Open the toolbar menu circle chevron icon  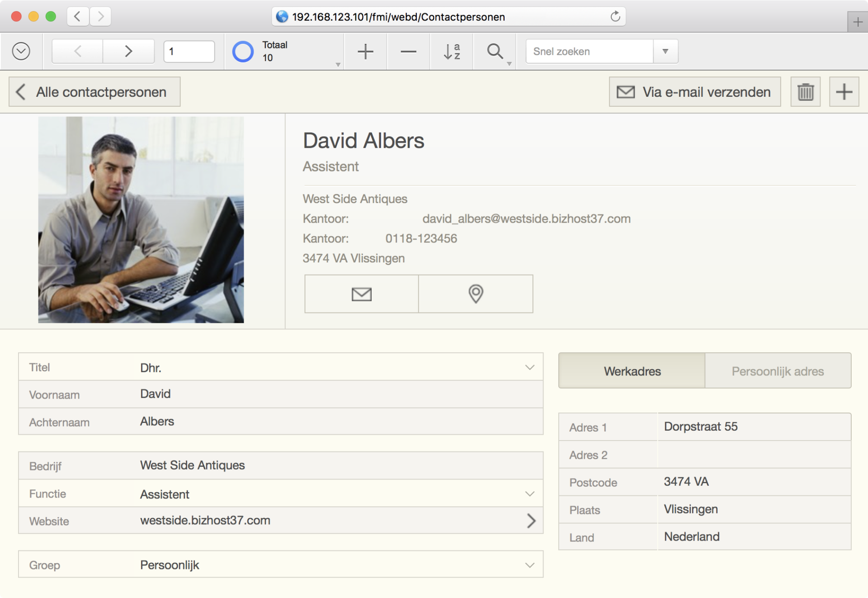tap(21, 51)
